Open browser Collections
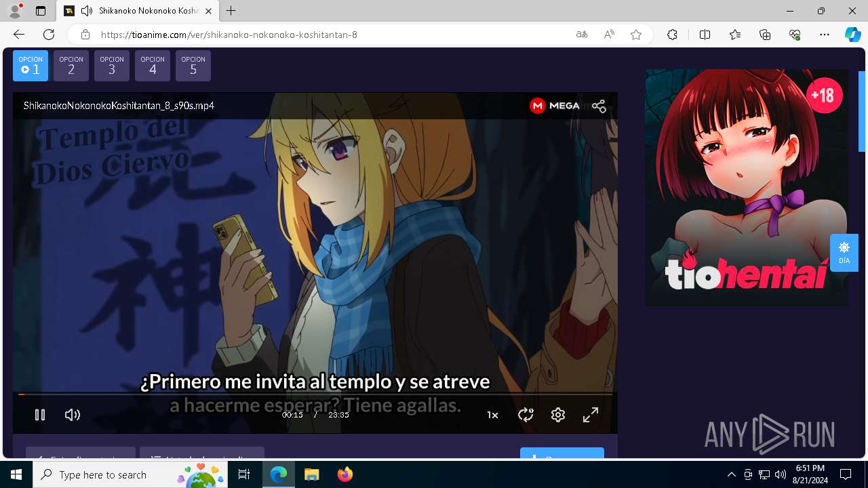This screenshot has width=868, height=488. tap(765, 35)
